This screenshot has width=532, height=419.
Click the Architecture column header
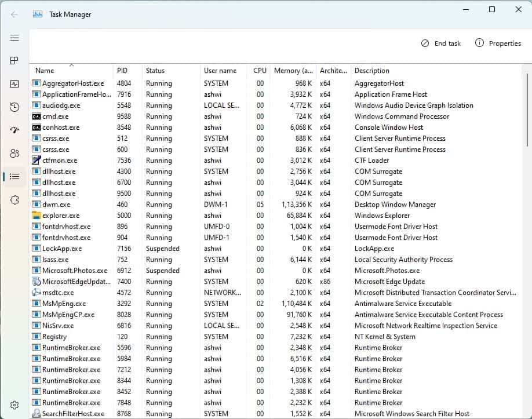tap(333, 70)
